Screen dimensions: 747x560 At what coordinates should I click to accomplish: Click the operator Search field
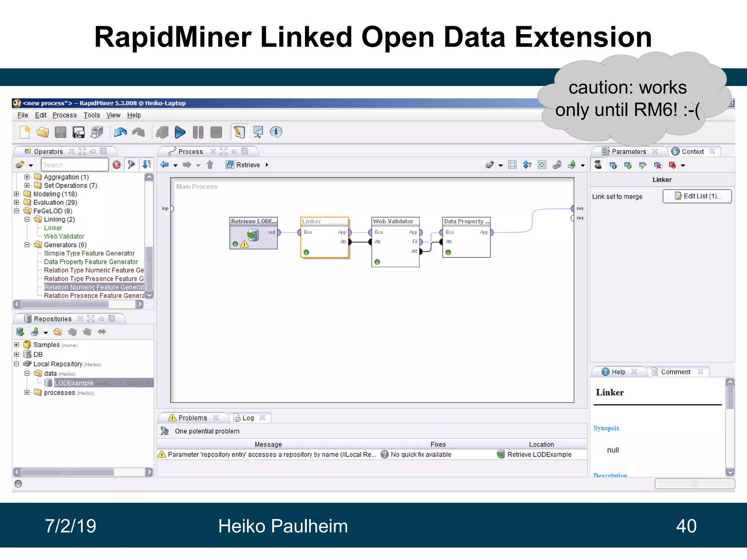[x=75, y=165]
